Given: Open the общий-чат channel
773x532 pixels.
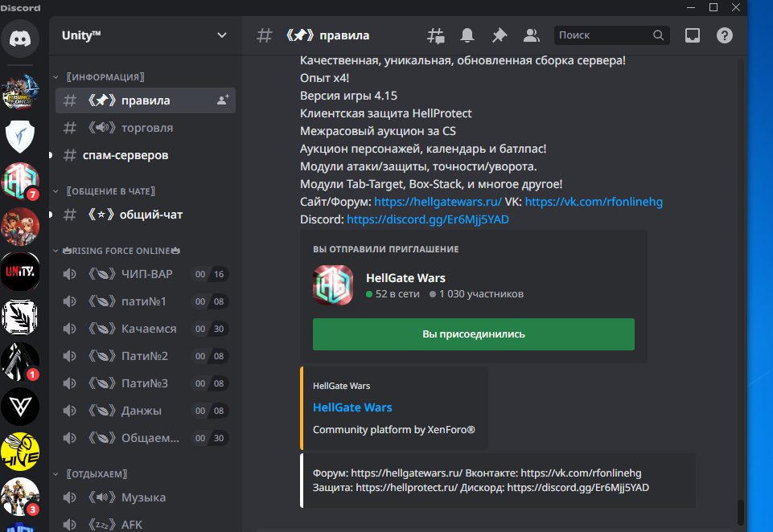Looking at the screenshot, I should pyautogui.click(x=146, y=215).
